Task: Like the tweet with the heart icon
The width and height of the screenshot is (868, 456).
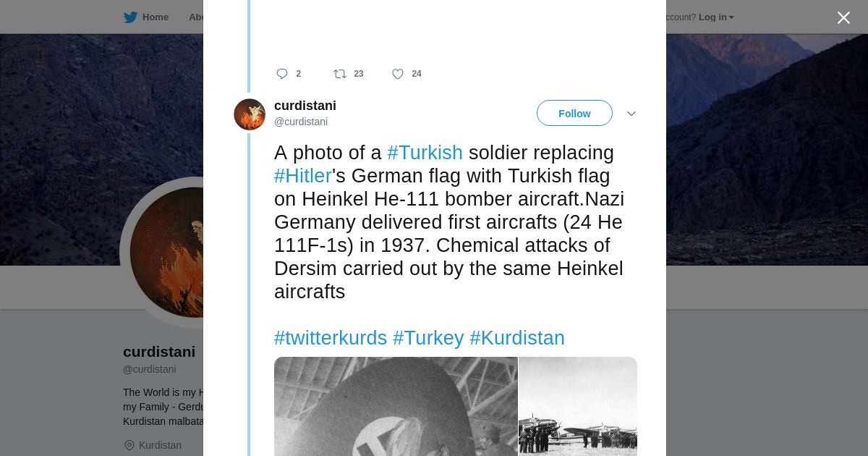Action: pyautogui.click(x=398, y=74)
